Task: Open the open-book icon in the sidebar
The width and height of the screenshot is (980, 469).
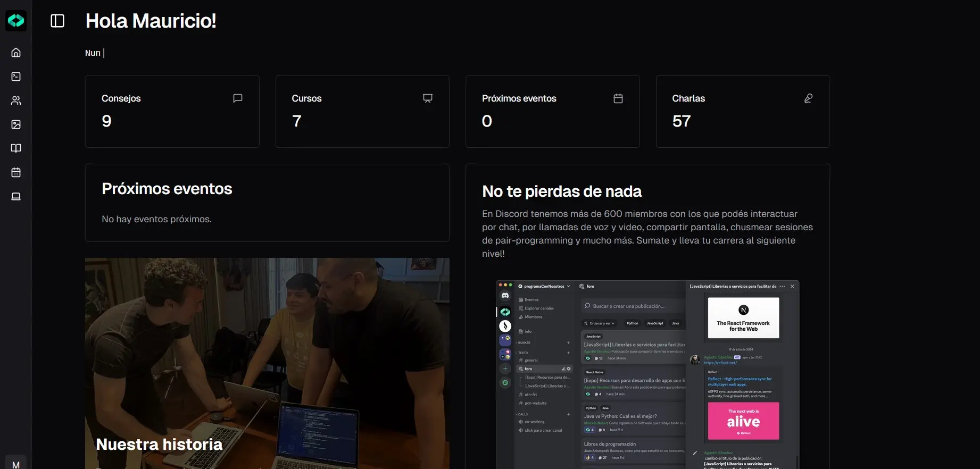Action: 16,148
